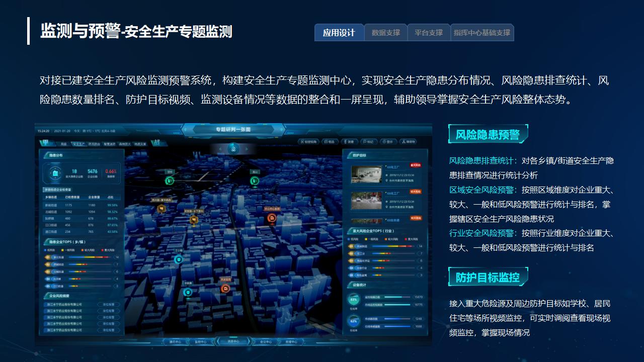Click the 99.58% percentage cell
This screenshot has width=644, height=362.
(112, 205)
